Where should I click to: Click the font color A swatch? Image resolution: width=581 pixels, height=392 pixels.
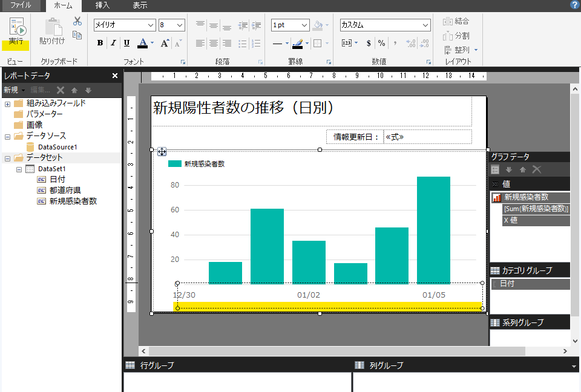point(142,43)
